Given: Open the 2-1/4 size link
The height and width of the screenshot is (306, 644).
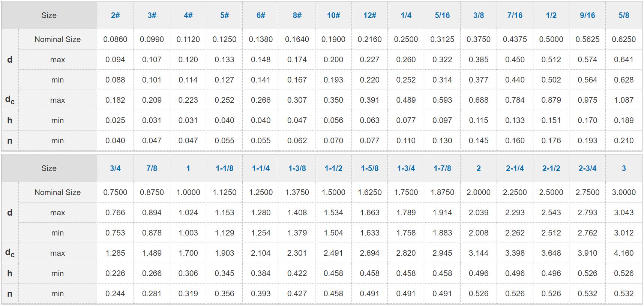Looking at the screenshot, I should click(x=515, y=168).
